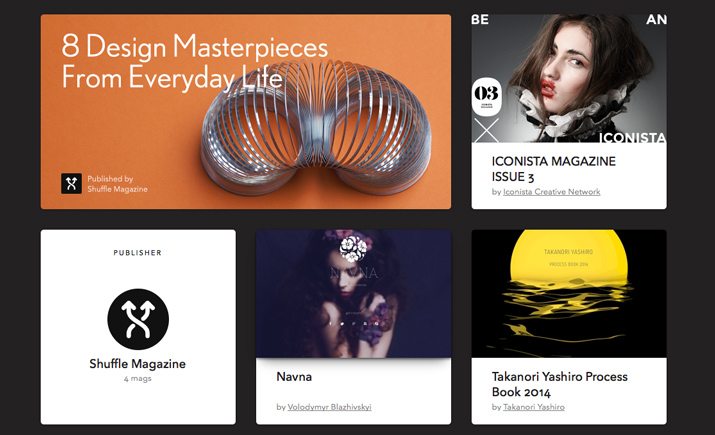This screenshot has height=435, width=715.
Task: Open the Iconista magazine cover thumbnail
Action: [569, 78]
